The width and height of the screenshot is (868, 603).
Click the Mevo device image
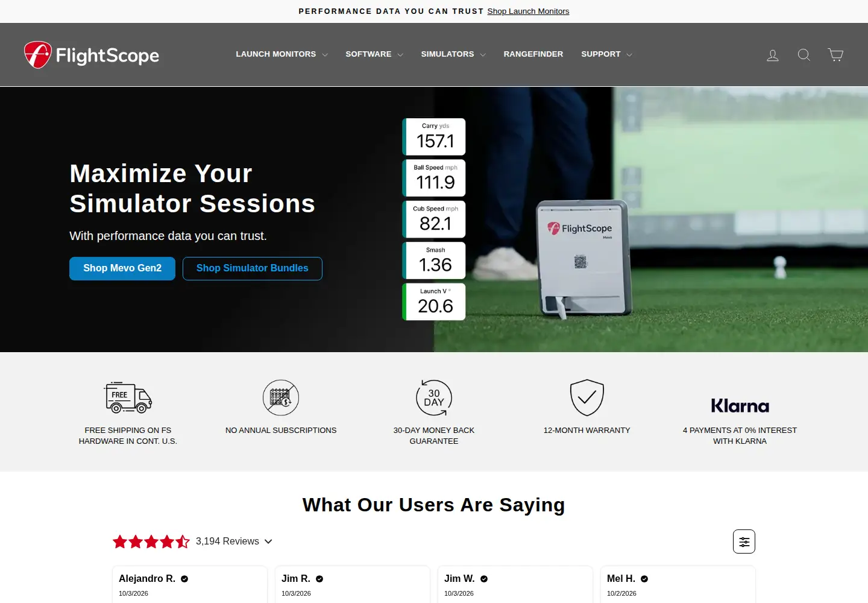(x=583, y=259)
